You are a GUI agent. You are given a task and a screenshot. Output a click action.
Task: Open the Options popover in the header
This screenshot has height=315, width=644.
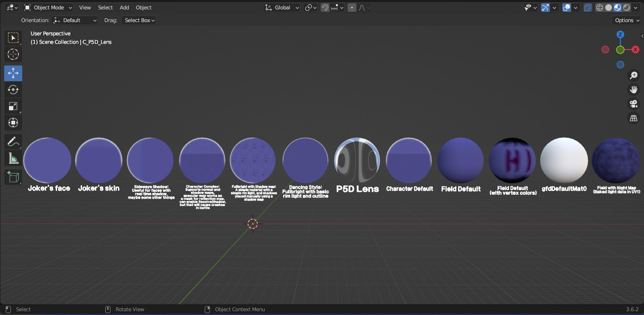point(626,20)
